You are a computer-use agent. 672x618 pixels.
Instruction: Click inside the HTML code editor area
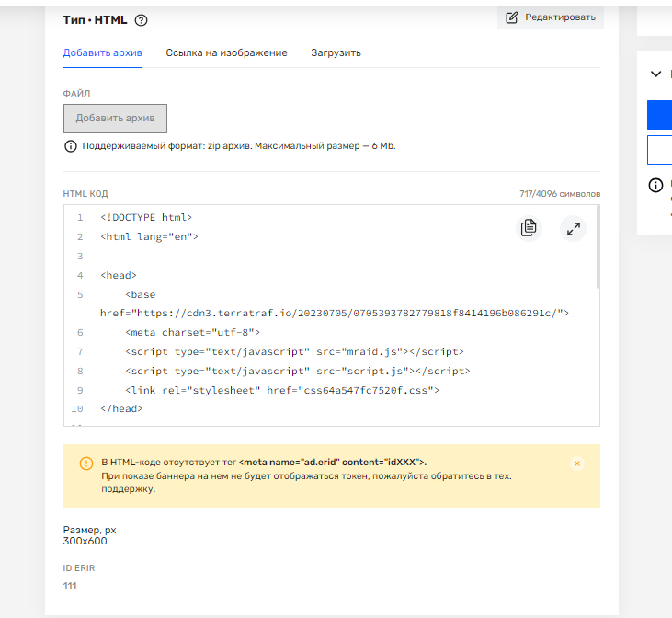(x=331, y=315)
